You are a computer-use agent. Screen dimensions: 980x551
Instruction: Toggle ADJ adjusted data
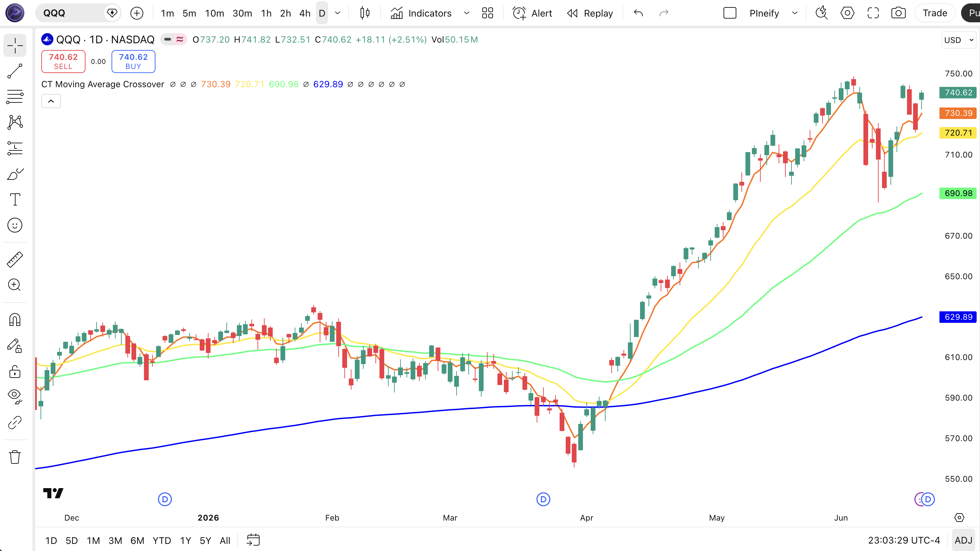(963, 540)
